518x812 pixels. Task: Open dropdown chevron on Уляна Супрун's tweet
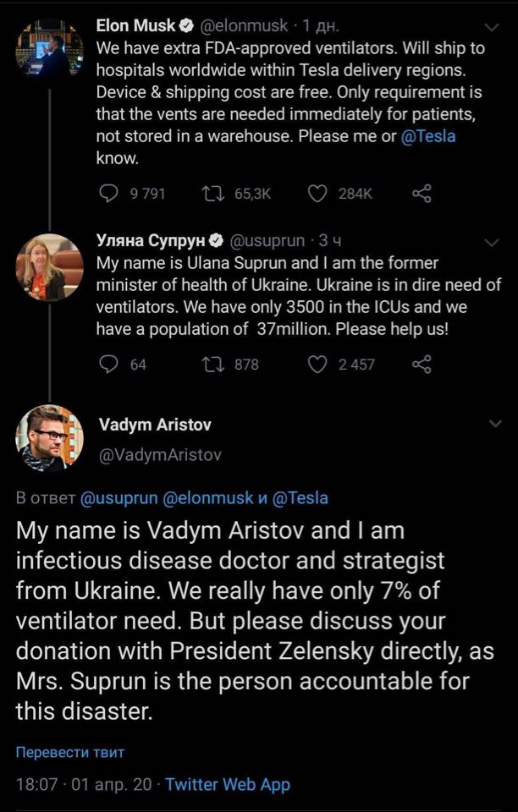coord(492,244)
